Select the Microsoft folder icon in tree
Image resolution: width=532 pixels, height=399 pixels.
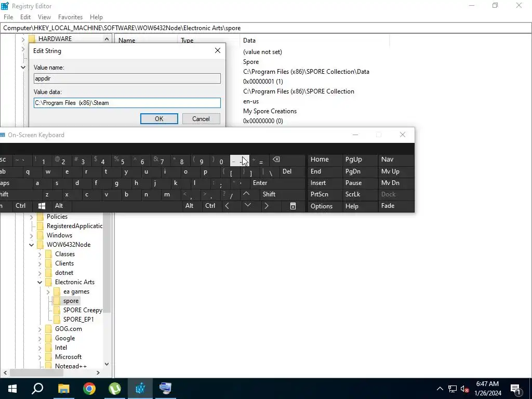[x=48, y=357]
